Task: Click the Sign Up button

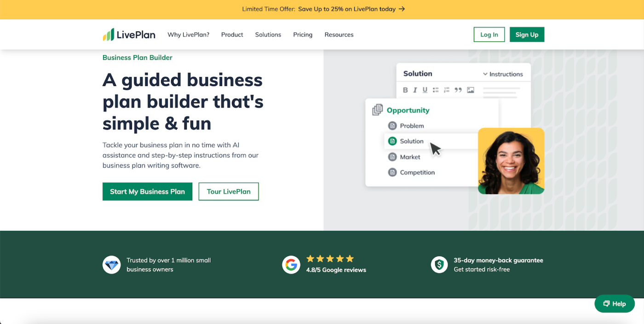Action: [527, 34]
